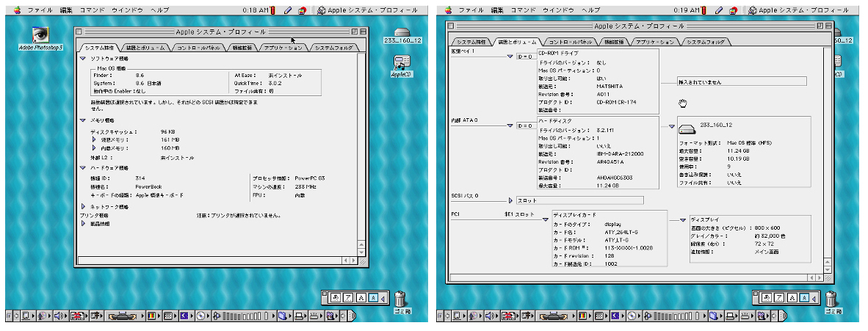This screenshot has height=331, width=868.
Task: Collapse the ハードウェア概略 section
Action: [82, 168]
